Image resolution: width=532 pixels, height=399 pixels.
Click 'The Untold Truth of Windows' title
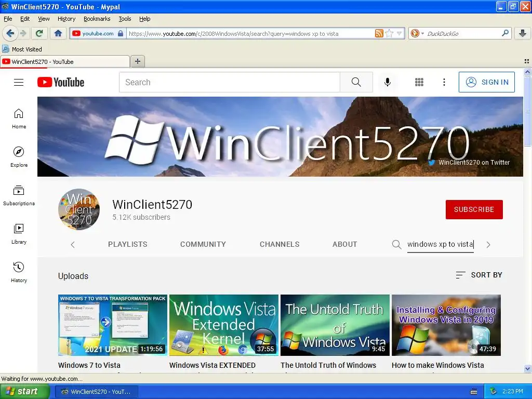[x=328, y=365]
